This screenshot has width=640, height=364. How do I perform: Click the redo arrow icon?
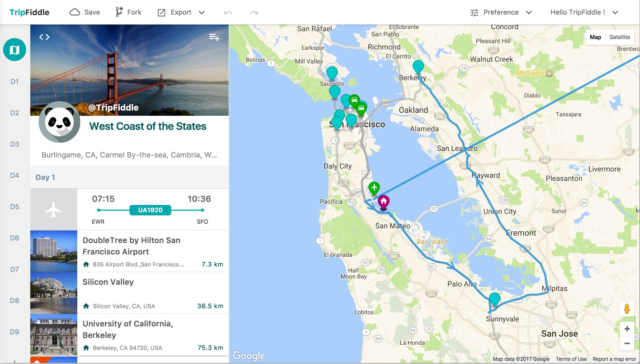(x=254, y=13)
